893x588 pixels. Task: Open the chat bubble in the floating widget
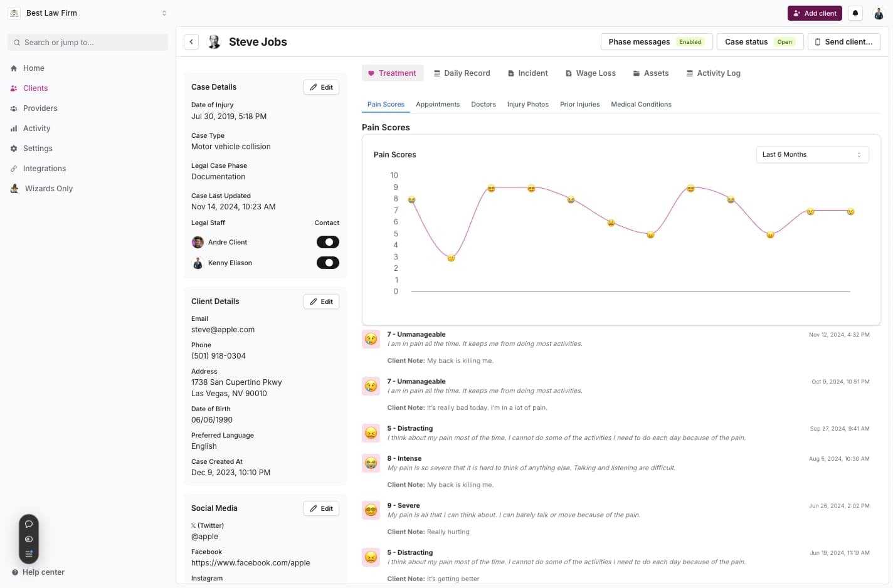click(28, 523)
